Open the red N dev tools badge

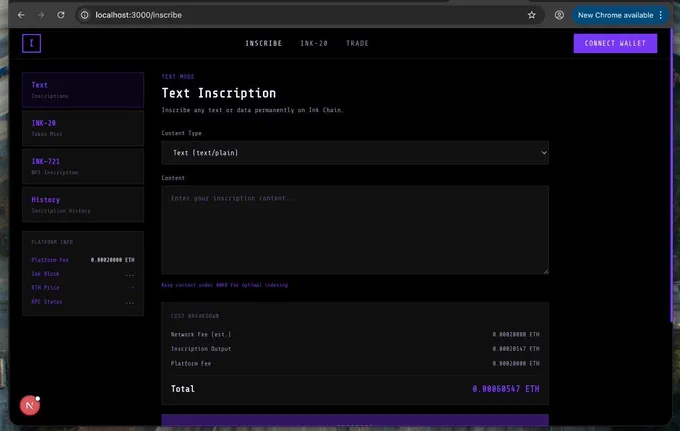tap(30, 405)
